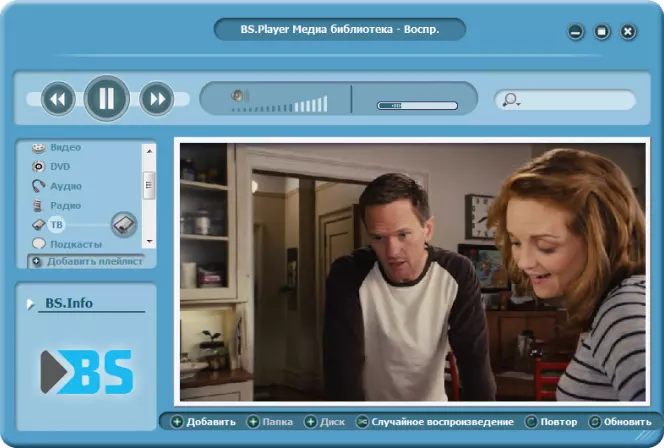This screenshot has width=664, height=448.
Task: Select the ТВ library section
Action: point(57,224)
